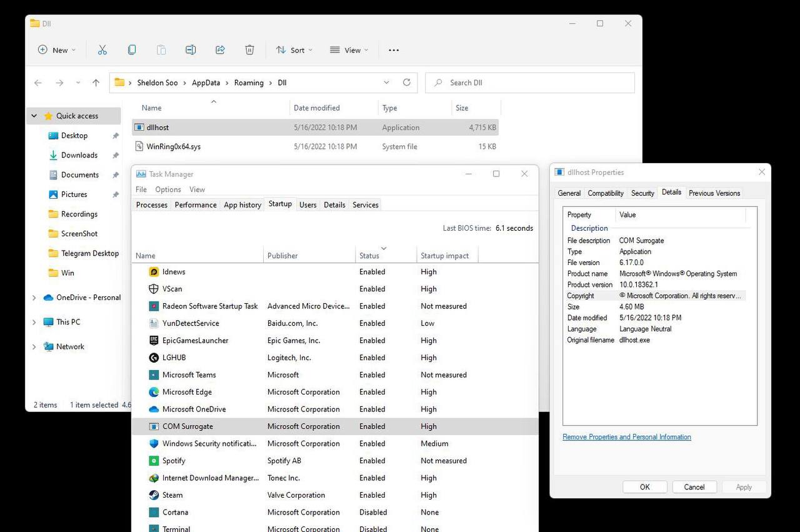Image resolution: width=800 pixels, height=532 pixels.
Task: Open the View dropdown in toolbar
Action: point(349,50)
